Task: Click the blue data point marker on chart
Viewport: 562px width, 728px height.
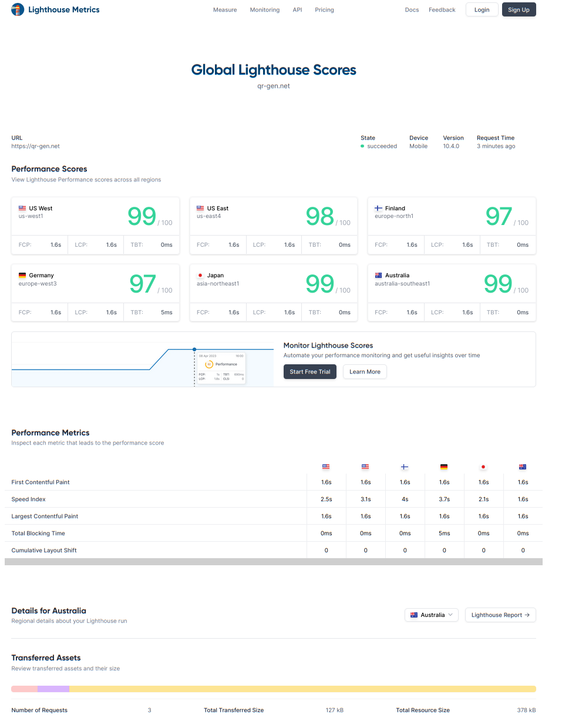Action: [194, 350]
